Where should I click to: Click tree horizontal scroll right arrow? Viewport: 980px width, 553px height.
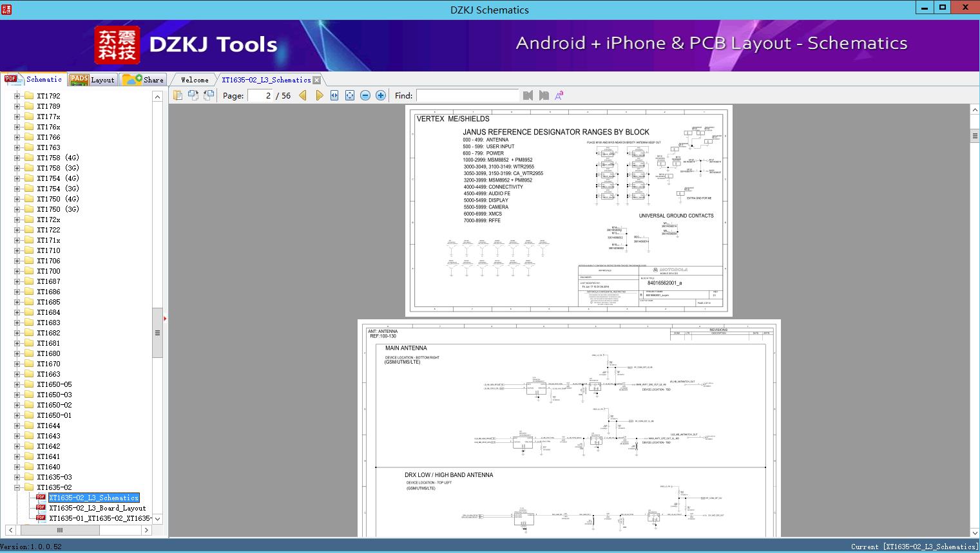point(146,530)
